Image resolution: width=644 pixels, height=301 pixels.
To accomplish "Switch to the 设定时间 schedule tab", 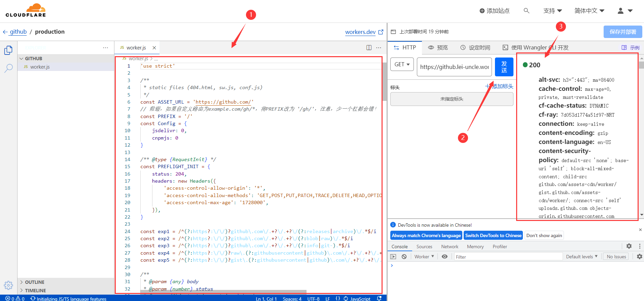I will (x=475, y=47).
